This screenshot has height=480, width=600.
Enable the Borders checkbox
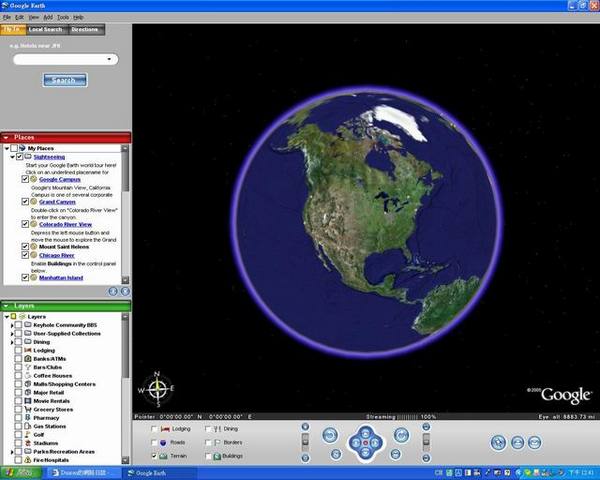coord(208,442)
